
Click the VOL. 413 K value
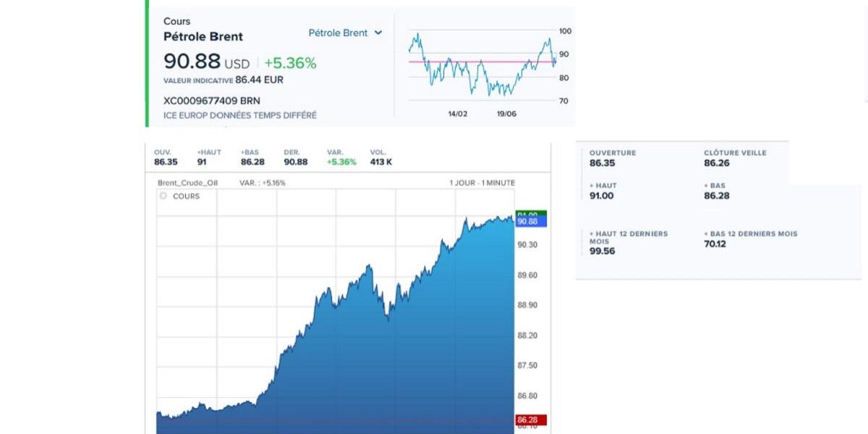coord(380,162)
